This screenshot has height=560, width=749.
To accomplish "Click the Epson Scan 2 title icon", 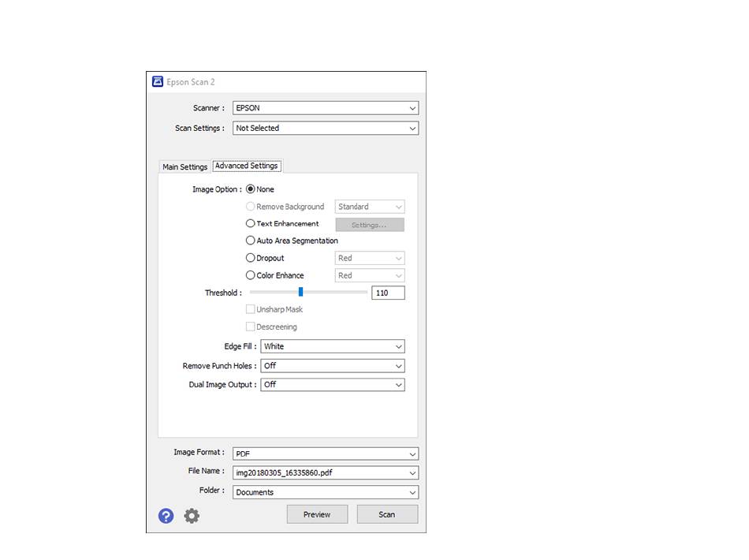I will click(158, 82).
